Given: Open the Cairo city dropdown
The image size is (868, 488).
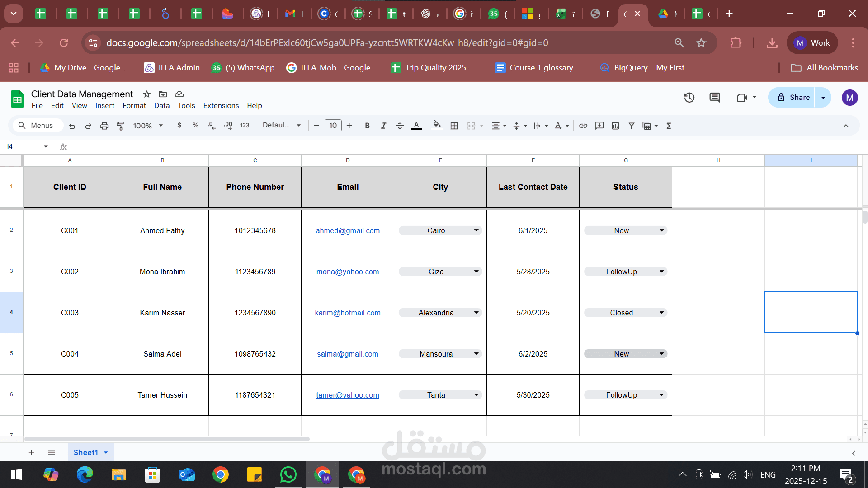Looking at the screenshot, I should pyautogui.click(x=476, y=230).
